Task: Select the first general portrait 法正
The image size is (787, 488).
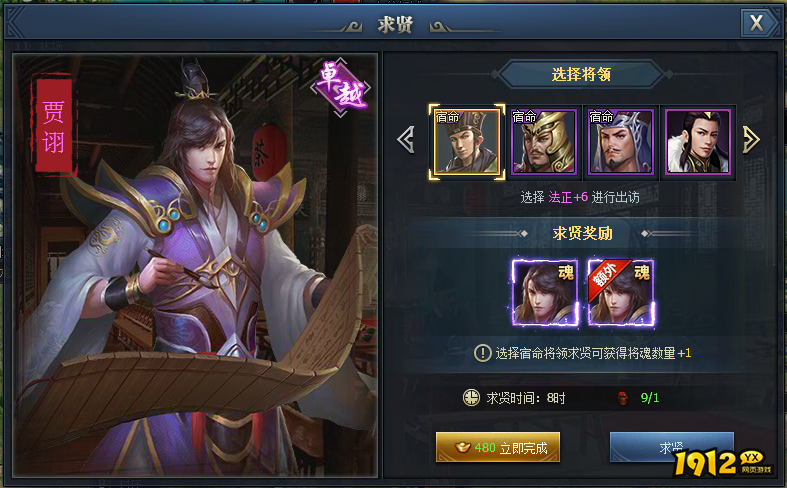Action: (x=467, y=142)
